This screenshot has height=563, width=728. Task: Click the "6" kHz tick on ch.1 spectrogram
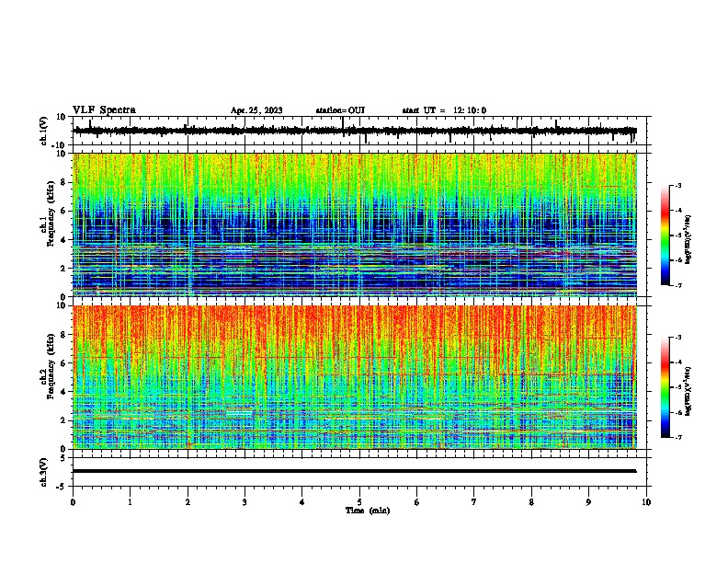(x=63, y=211)
